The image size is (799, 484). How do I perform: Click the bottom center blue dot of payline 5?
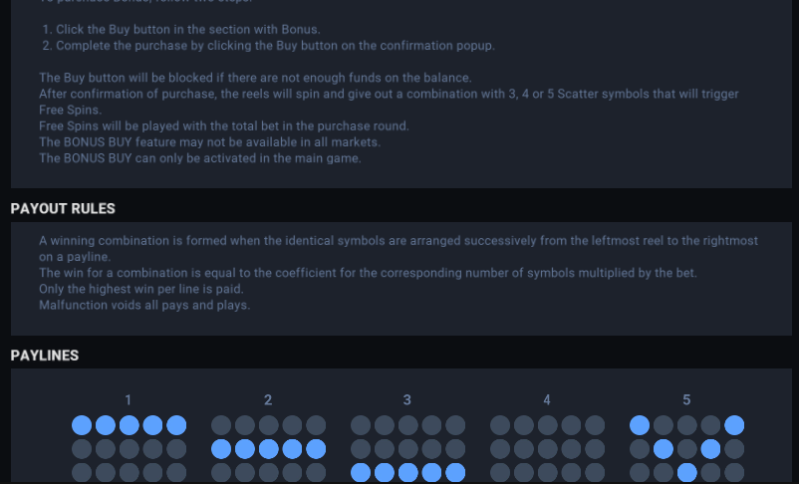[687, 472]
